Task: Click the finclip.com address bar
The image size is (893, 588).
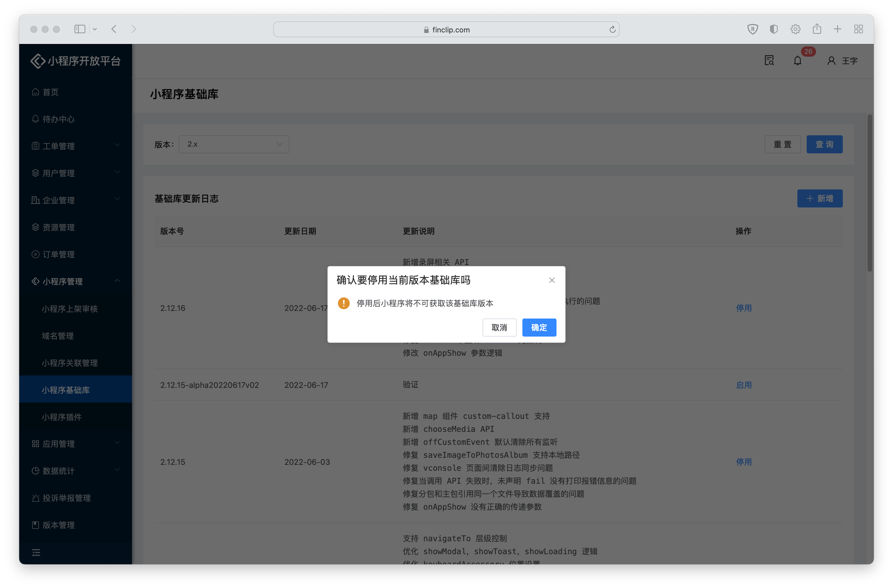Action: pyautogui.click(x=446, y=30)
